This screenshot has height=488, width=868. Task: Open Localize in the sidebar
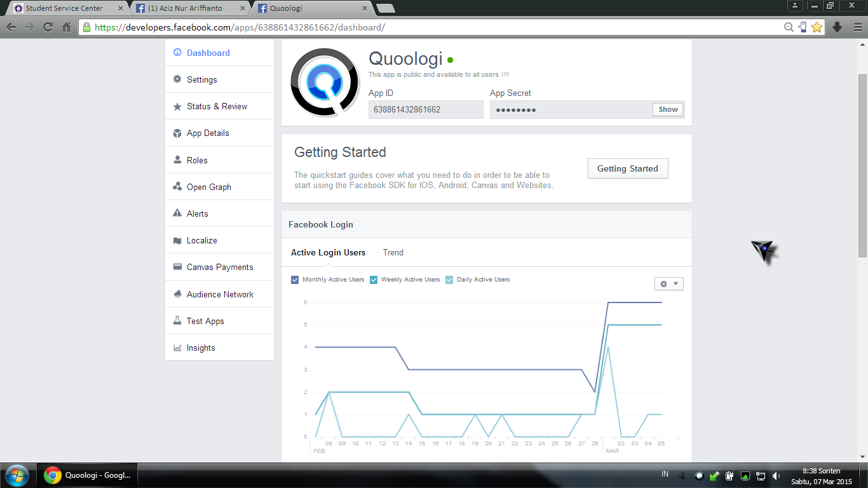coord(219,240)
